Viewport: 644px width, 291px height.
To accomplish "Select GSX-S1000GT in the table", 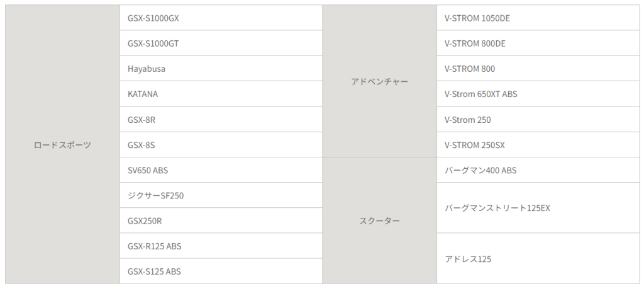I will tap(221, 43).
